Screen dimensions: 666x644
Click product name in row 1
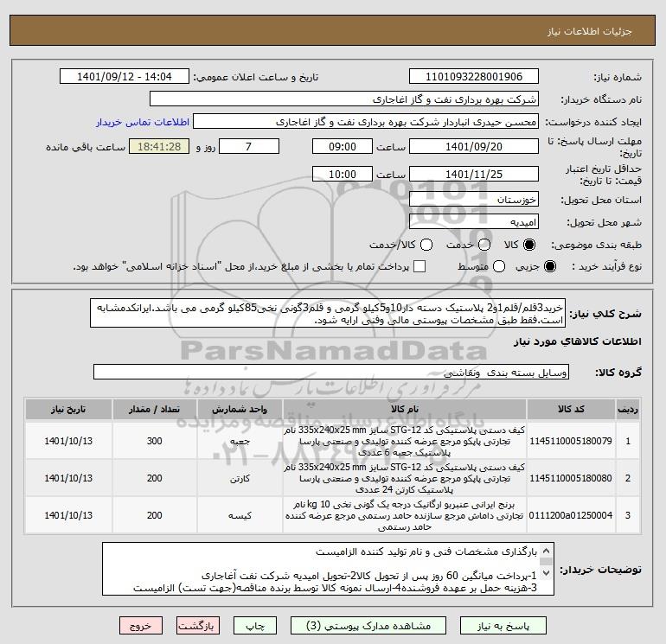coord(405,442)
